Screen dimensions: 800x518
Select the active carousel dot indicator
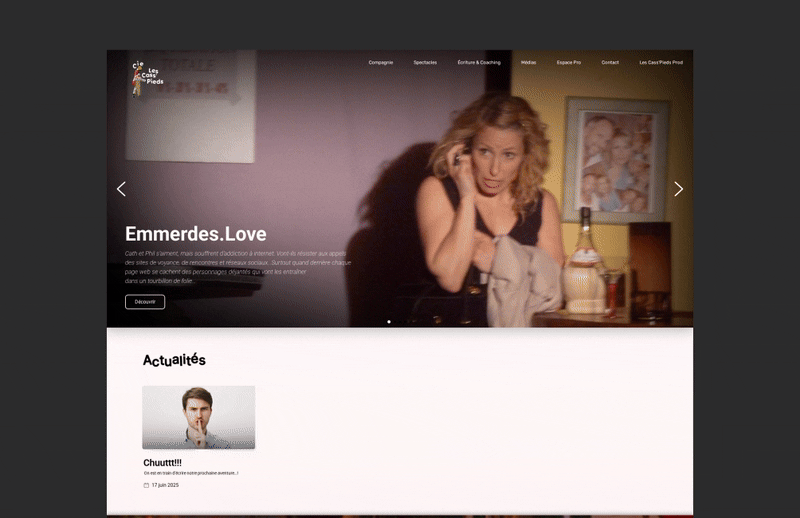(x=389, y=321)
